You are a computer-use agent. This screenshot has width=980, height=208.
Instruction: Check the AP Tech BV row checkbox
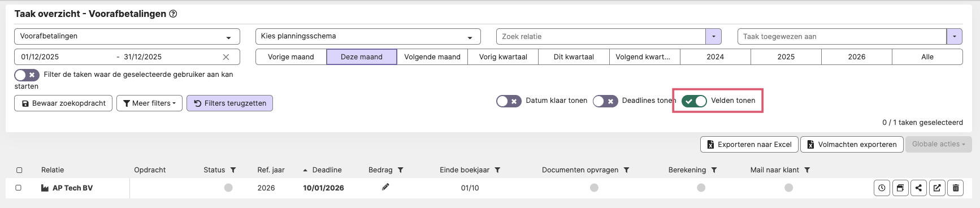pyautogui.click(x=18, y=188)
